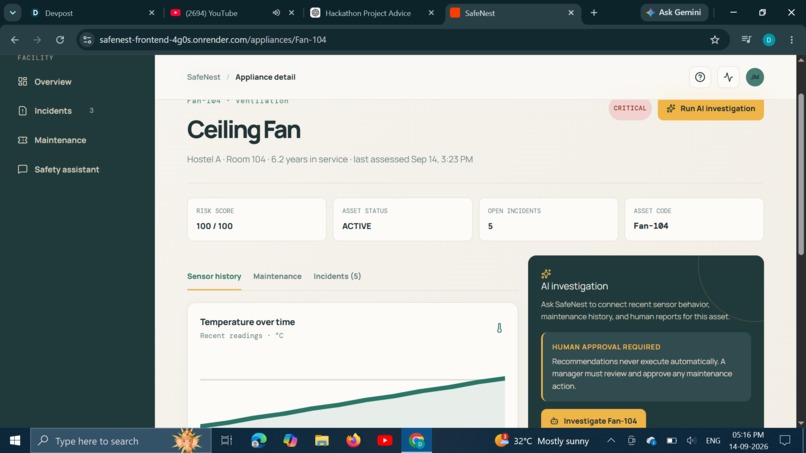Click the Open Incidents card

pos(548,219)
